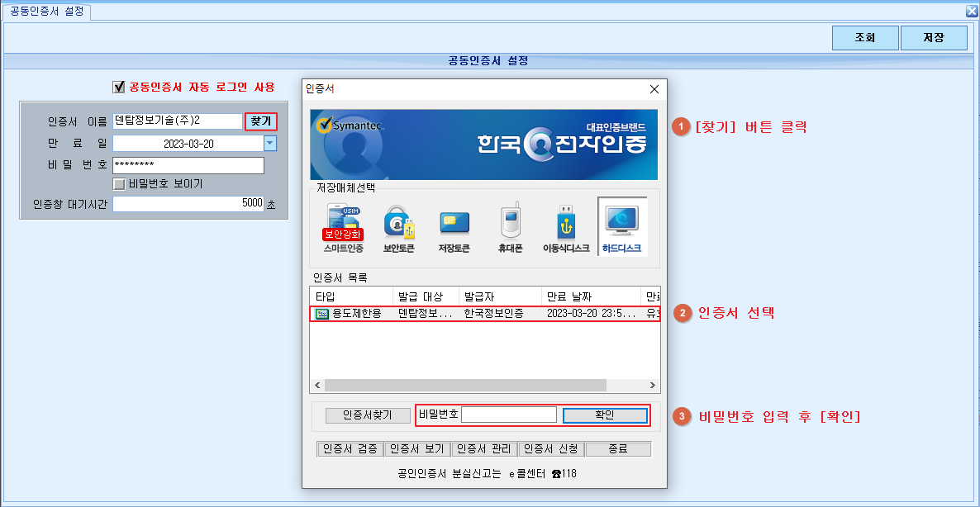
Task: Click the list's right scroll arrow
Action: [x=653, y=386]
